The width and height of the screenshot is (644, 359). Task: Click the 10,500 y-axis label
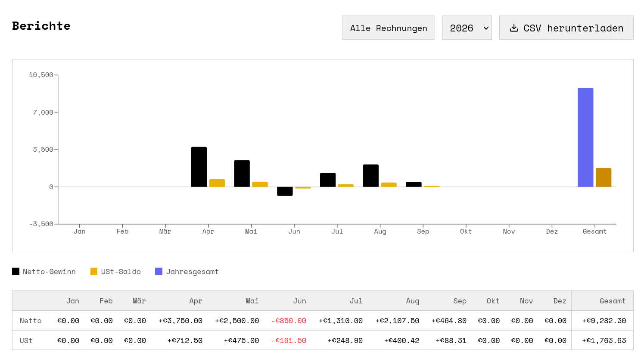point(41,75)
